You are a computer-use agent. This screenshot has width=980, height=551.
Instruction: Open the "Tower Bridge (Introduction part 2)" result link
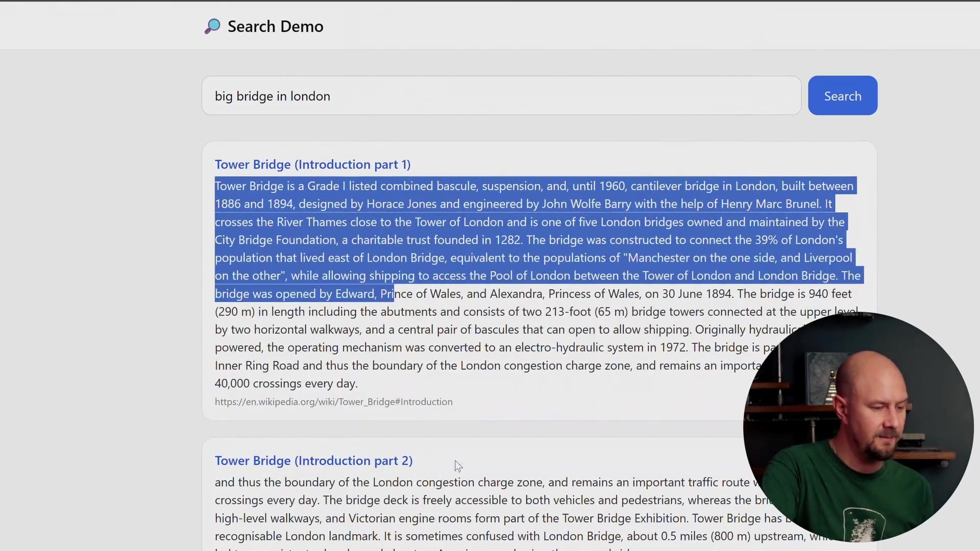tap(313, 460)
